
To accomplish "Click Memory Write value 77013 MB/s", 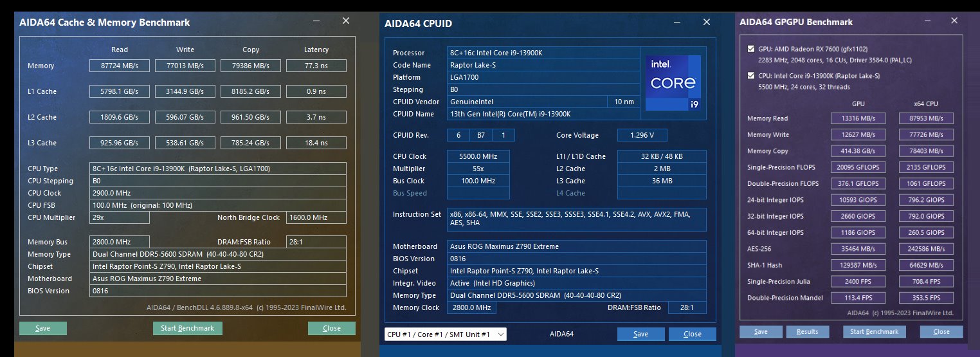I will click(185, 66).
